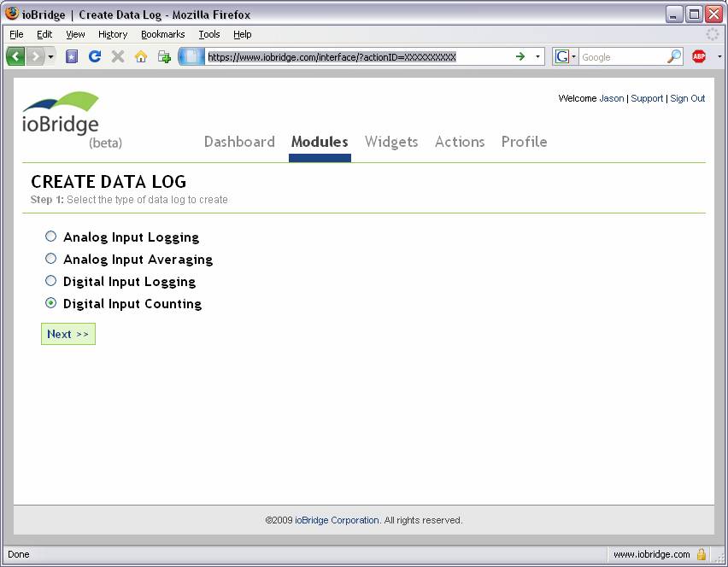
Task: Switch to the Actions tab
Action: coord(460,142)
